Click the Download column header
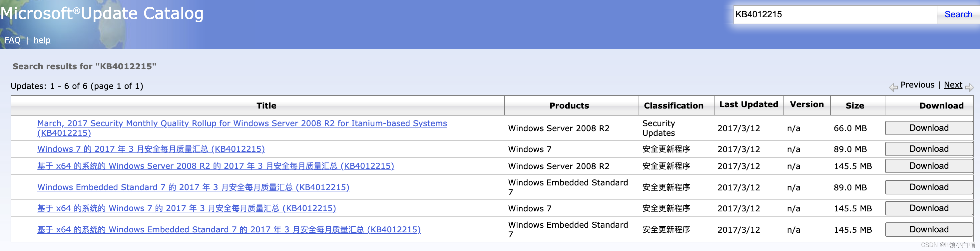 (941, 106)
